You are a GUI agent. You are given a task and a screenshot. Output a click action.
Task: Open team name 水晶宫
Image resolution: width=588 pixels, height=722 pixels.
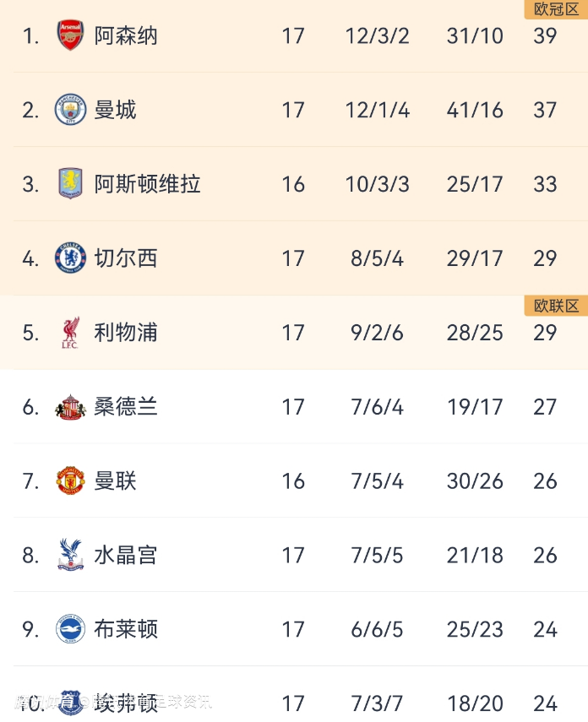point(126,556)
